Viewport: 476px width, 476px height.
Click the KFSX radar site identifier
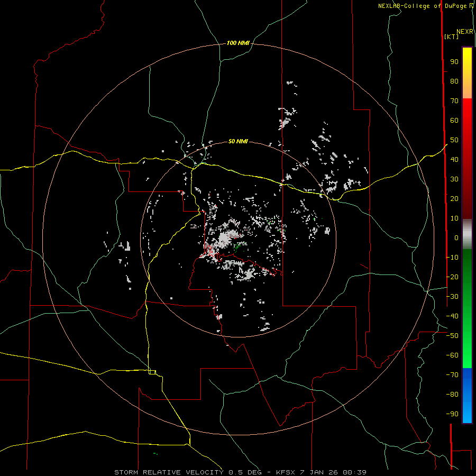tap(286, 472)
